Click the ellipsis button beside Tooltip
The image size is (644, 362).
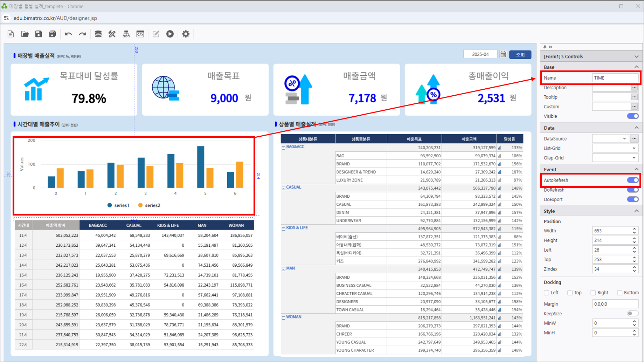coord(634,97)
